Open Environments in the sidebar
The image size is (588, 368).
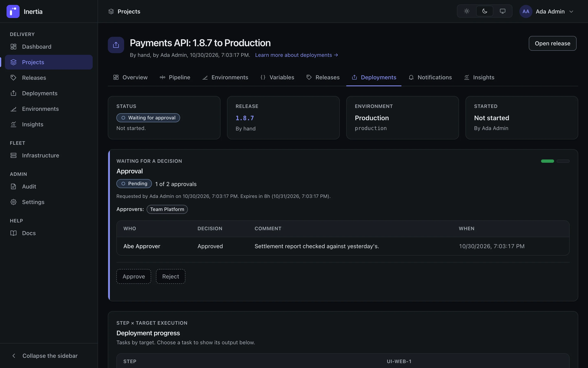(49, 109)
